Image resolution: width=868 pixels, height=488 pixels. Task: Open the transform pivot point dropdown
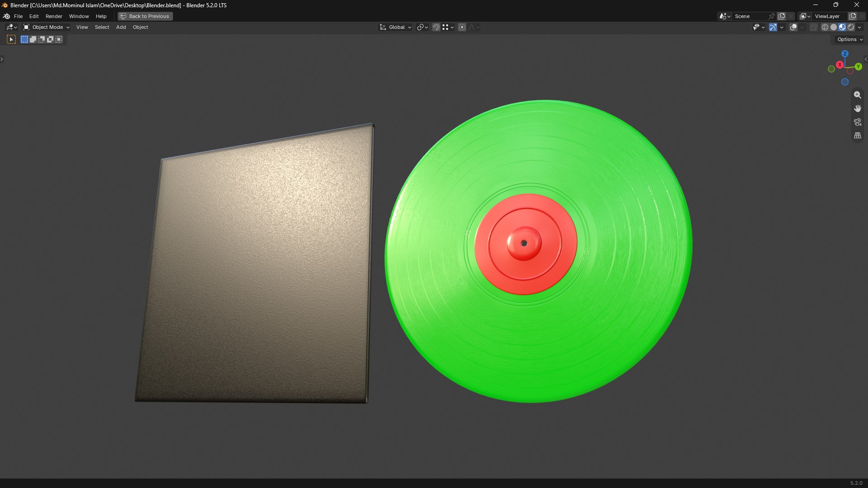point(422,27)
